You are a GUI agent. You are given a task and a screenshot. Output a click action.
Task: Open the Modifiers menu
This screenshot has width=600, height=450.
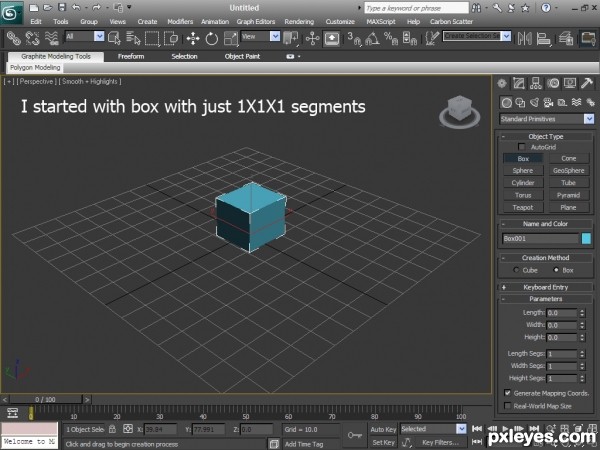click(180, 22)
